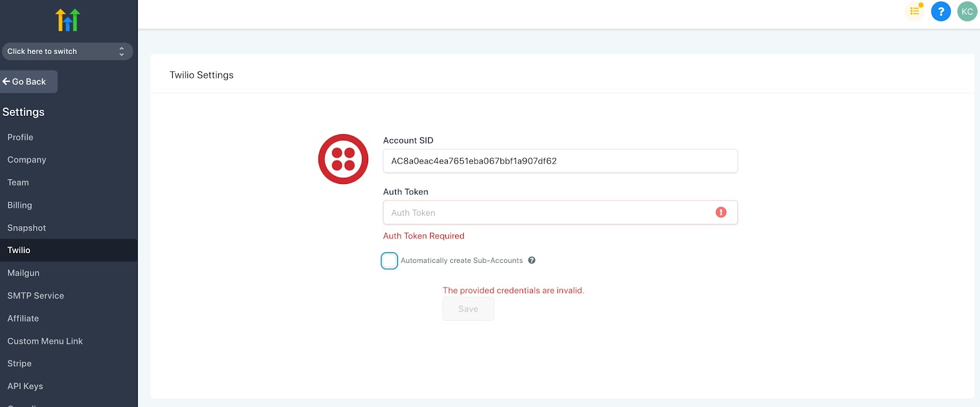Image resolution: width=980 pixels, height=407 pixels.
Task: Click the Twilio Settings heading
Action: (x=202, y=75)
